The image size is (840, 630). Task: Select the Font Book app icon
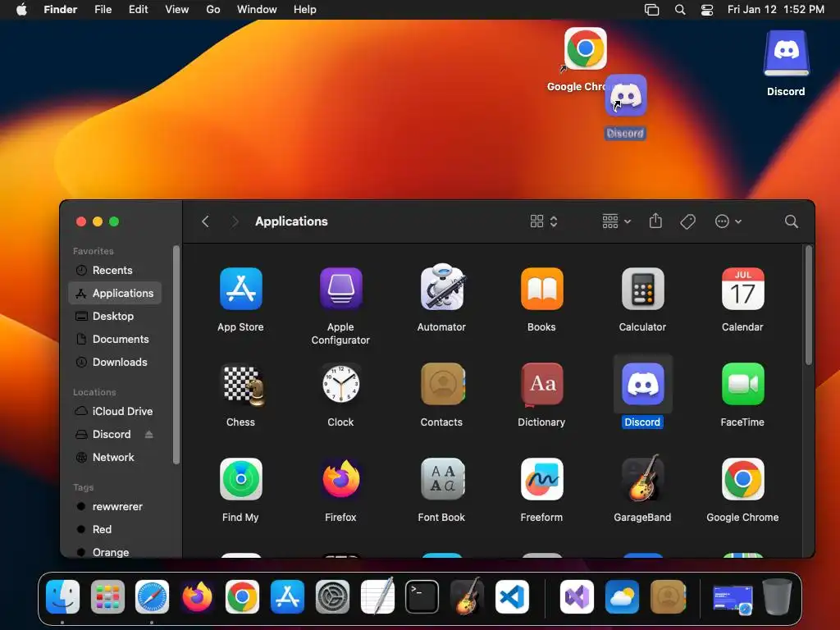[x=442, y=479]
